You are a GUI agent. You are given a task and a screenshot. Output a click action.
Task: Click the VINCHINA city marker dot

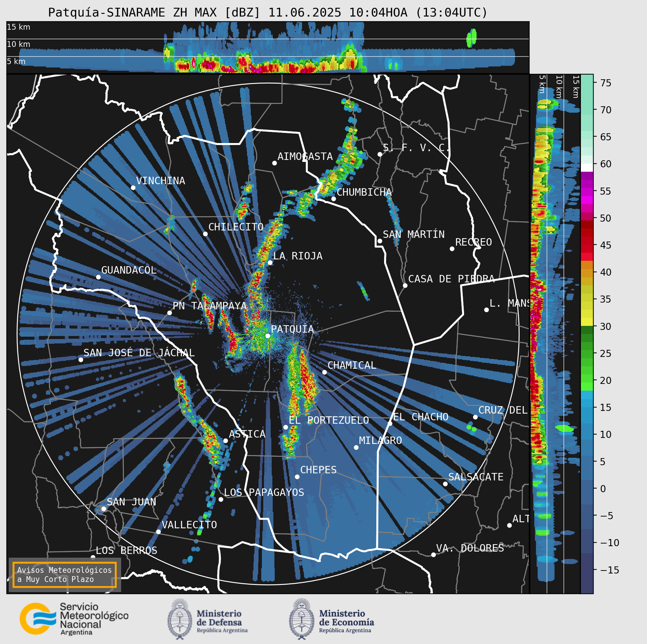tap(133, 188)
